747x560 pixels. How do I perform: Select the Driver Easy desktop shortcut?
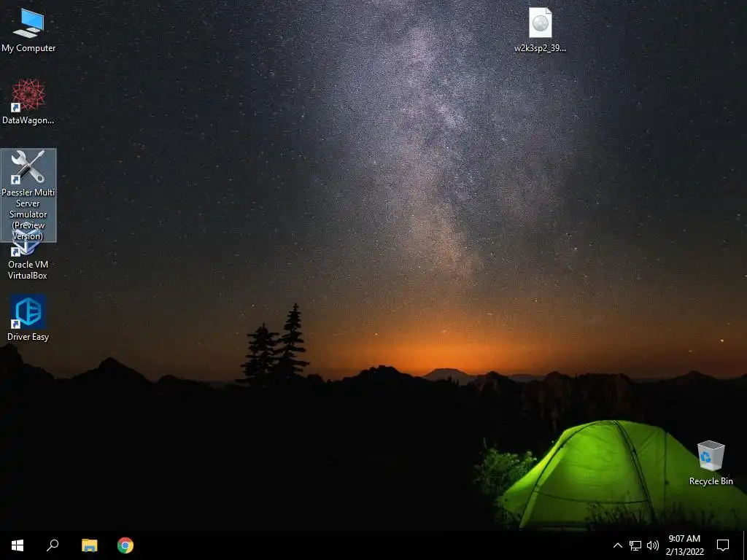pyautogui.click(x=28, y=318)
